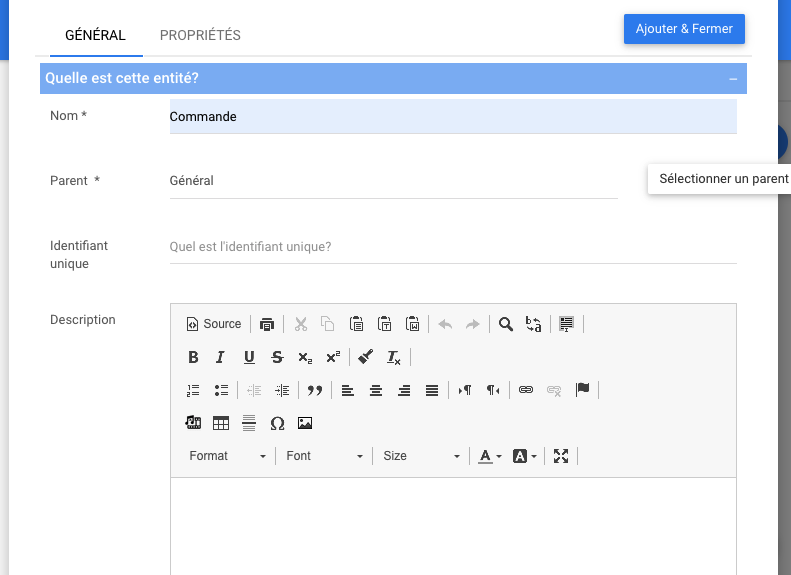Apply Bold formatting
The width and height of the screenshot is (791, 575).
pyautogui.click(x=193, y=357)
